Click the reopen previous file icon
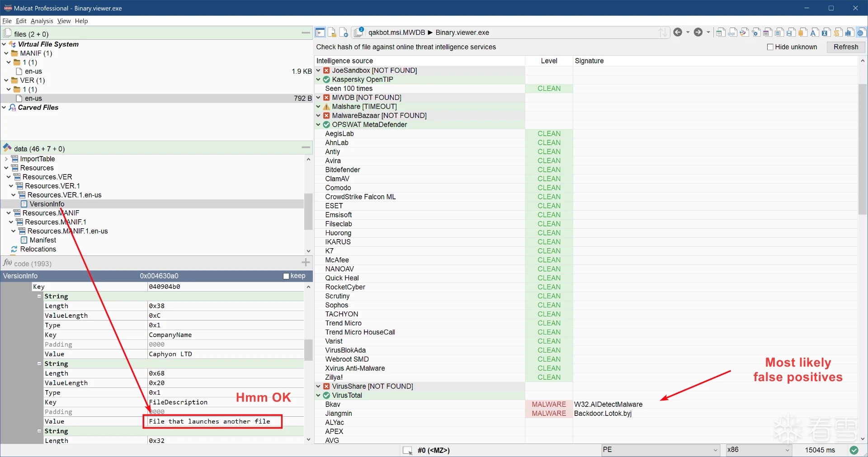Image resolution: width=868 pixels, height=457 pixels. tap(344, 32)
